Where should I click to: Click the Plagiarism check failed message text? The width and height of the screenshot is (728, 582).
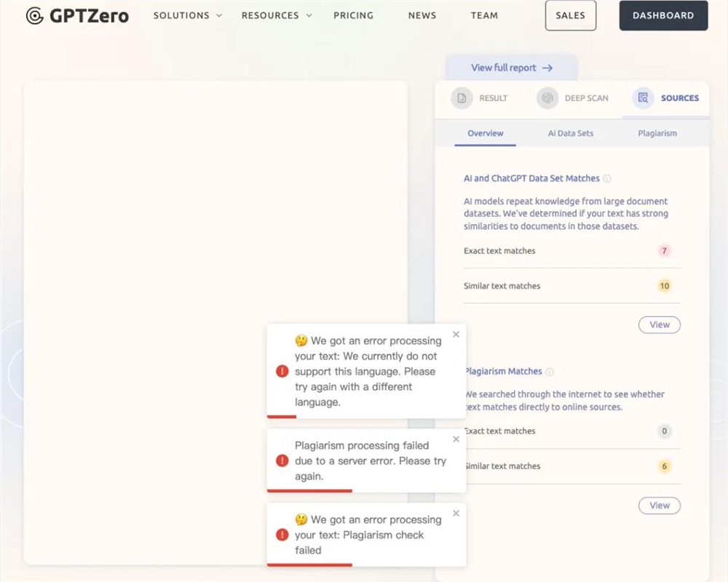[368, 535]
